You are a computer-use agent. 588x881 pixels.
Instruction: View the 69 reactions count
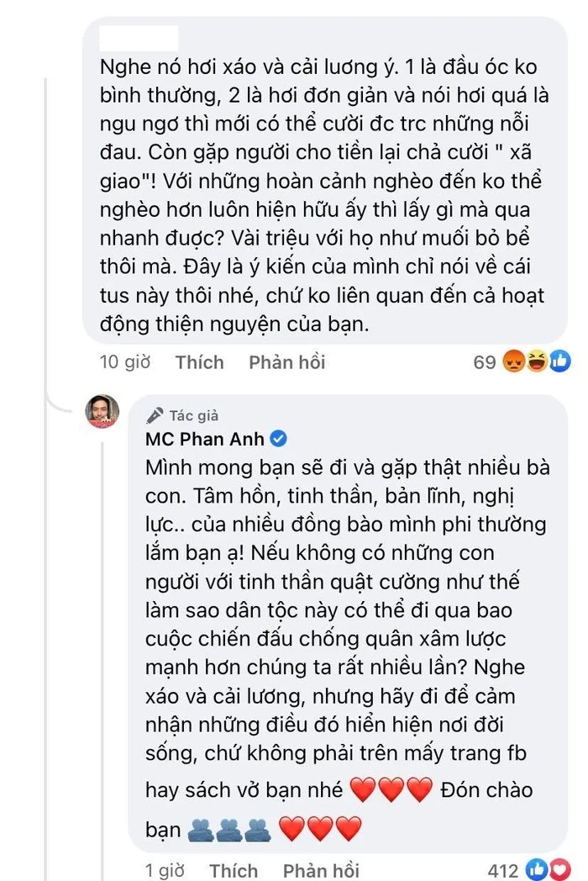point(485,362)
